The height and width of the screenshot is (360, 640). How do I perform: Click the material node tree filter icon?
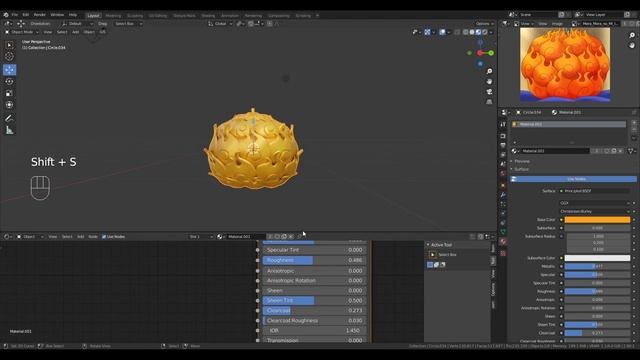(631, 151)
